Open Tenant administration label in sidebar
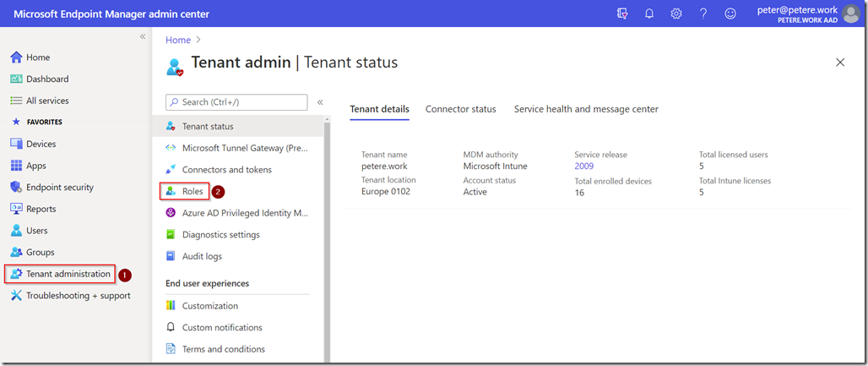Screen dimensions: 868x366 click(68, 274)
